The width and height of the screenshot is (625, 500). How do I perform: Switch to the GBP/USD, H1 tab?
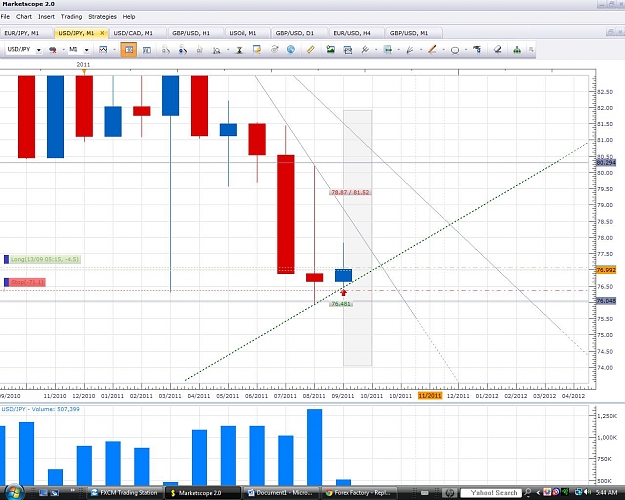click(195, 33)
